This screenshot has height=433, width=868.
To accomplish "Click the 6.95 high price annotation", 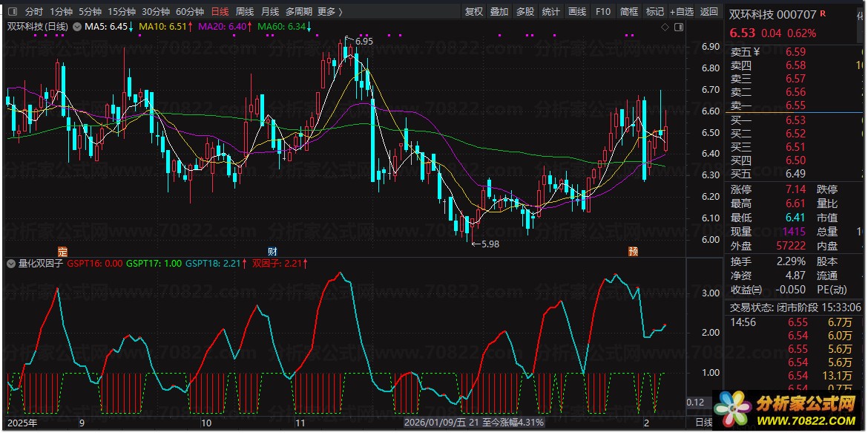I will pos(363,41).
